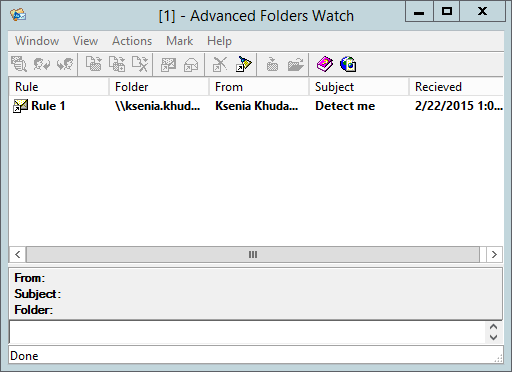Click the broom clear-all-shortcuts icon
The width and height of the screenshot is (512, 372).
point(244,64)
